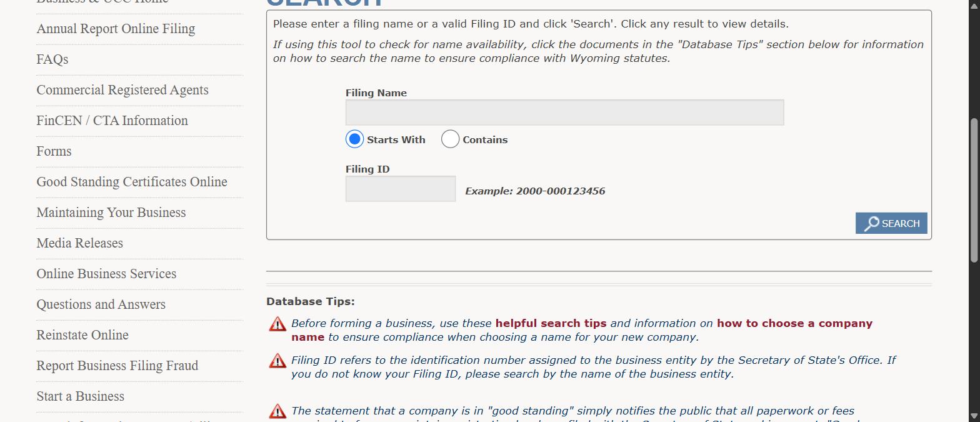Select the Starts With radio button
The height and width of the screenshot is (422, 980).
coord(354,139)
